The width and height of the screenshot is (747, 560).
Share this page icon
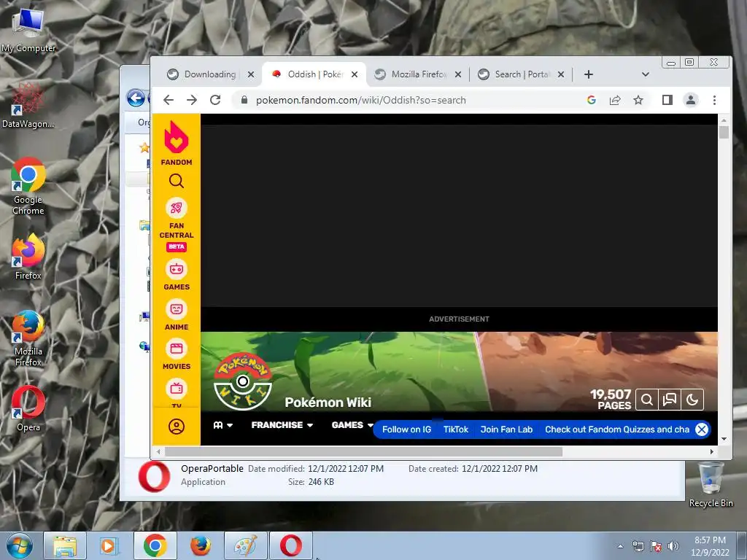tap(614, 100)
